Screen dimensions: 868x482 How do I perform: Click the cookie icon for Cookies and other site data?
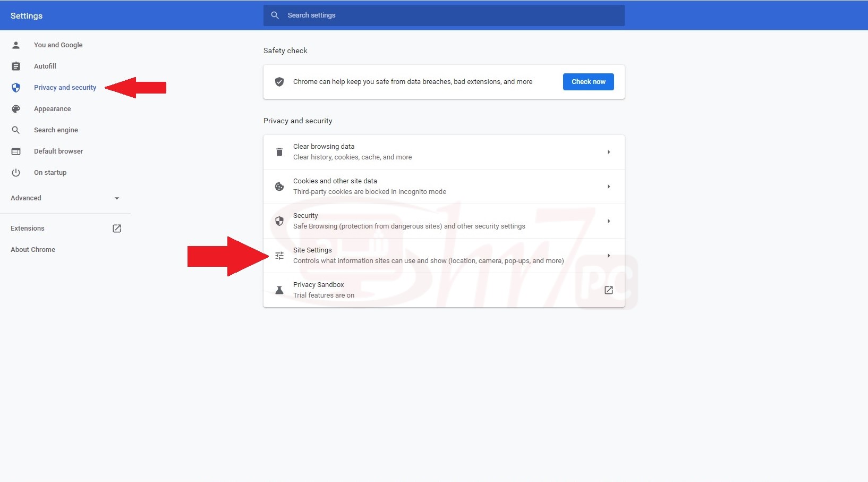[279, 187]
